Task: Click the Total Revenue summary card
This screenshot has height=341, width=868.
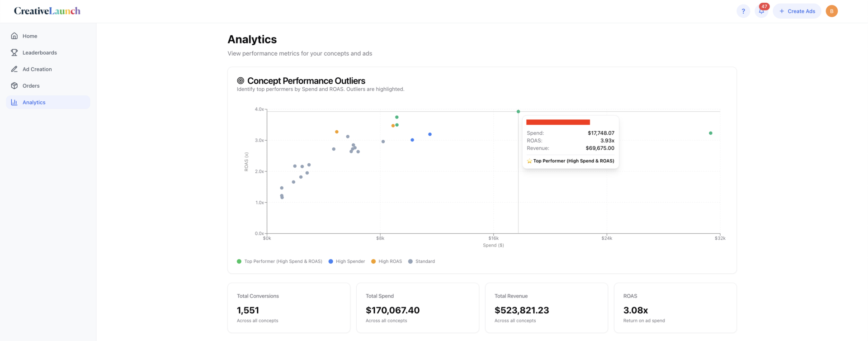Action: 546,308
